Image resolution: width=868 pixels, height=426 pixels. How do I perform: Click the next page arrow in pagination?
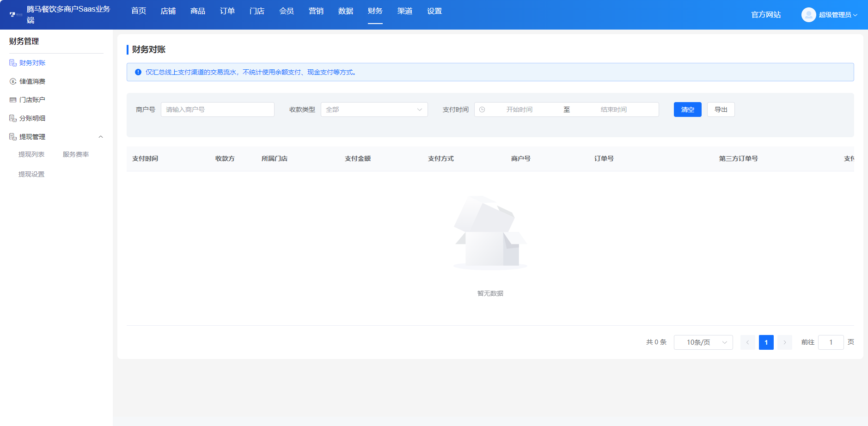tap(784, 342)
